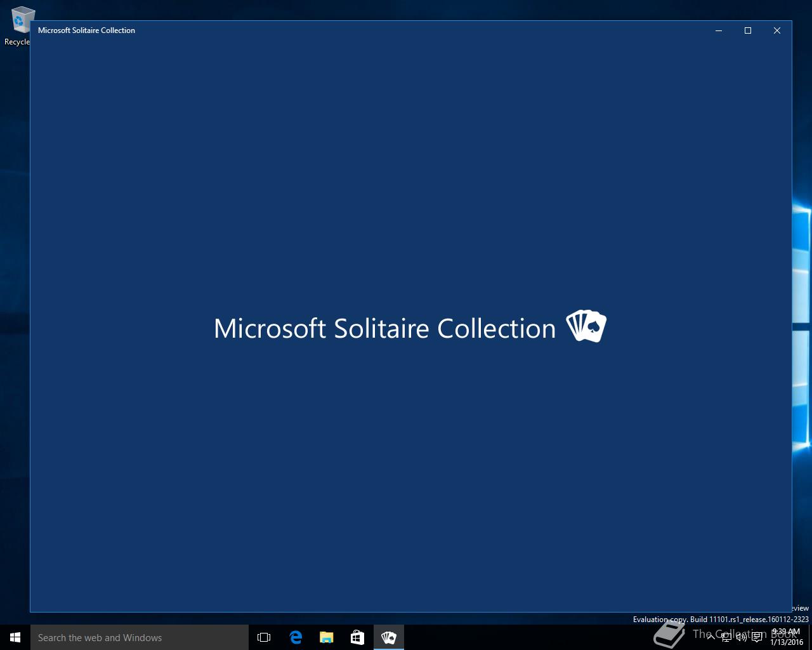
Task: Open the Windows Store taskbar icon
Action: pos(358,637)
